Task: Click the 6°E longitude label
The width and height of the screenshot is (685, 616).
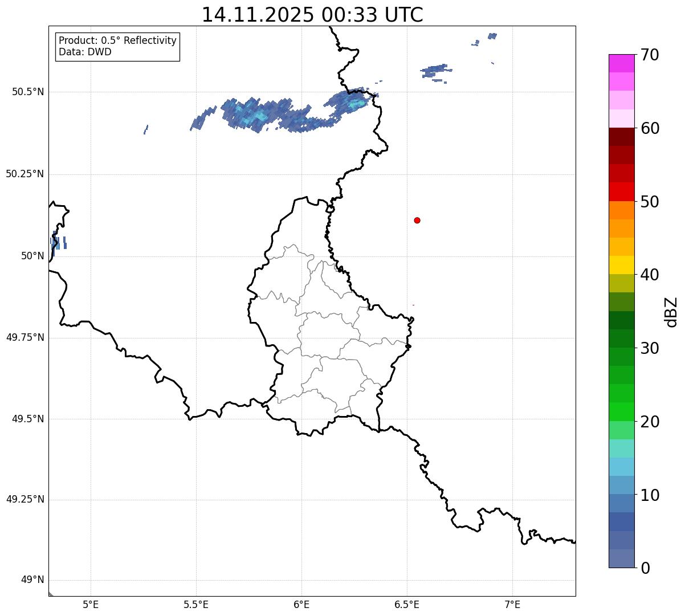Action: tap(301, 604)
